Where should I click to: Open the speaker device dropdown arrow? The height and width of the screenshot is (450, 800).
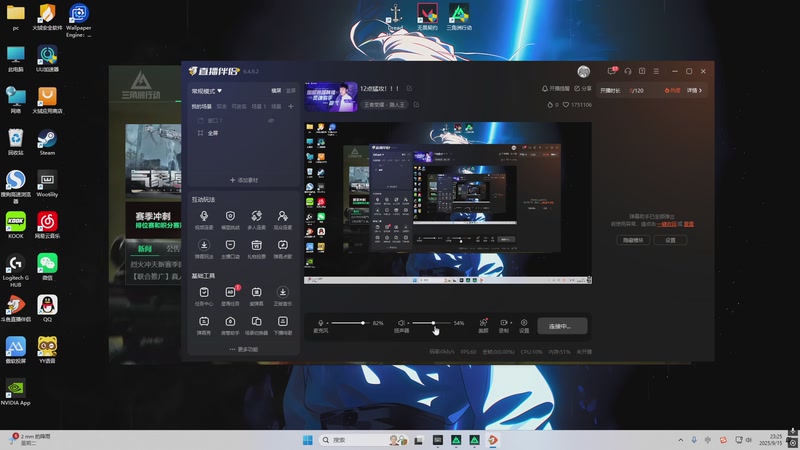(x=408, y=323)
